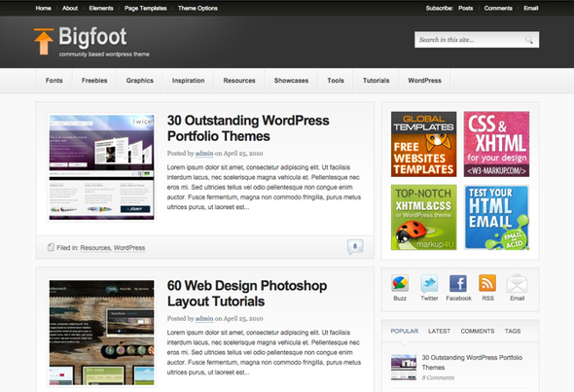Open the 30 Outstanding WordPress Portfolio Themes title
The height and width of the screenshot is (392, 574).
point(248,128)
